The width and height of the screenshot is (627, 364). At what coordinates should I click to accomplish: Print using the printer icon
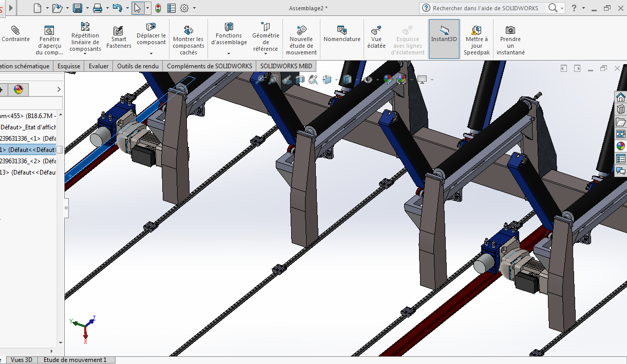98,8
